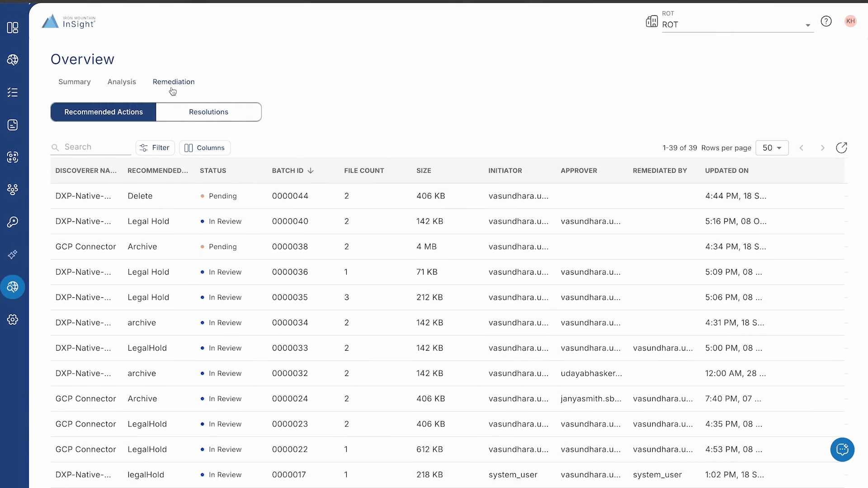This screenshot has height=488, width=868.
Task: Click initiator system_user cell
Action: pyautogui.click(x=513, y=475)
